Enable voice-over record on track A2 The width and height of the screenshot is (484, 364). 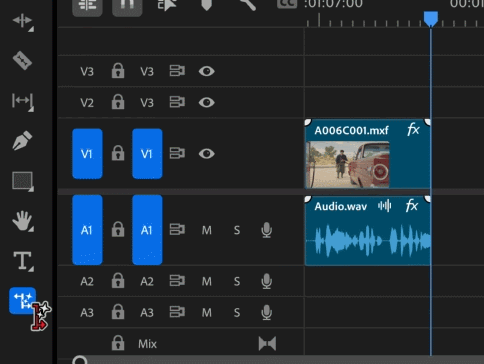coord(267,281)
